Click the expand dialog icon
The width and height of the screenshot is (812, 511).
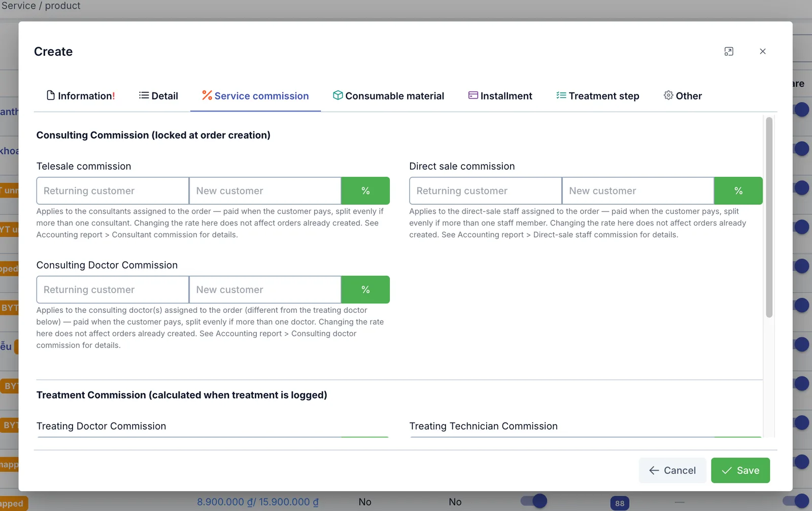click(729, 51)
